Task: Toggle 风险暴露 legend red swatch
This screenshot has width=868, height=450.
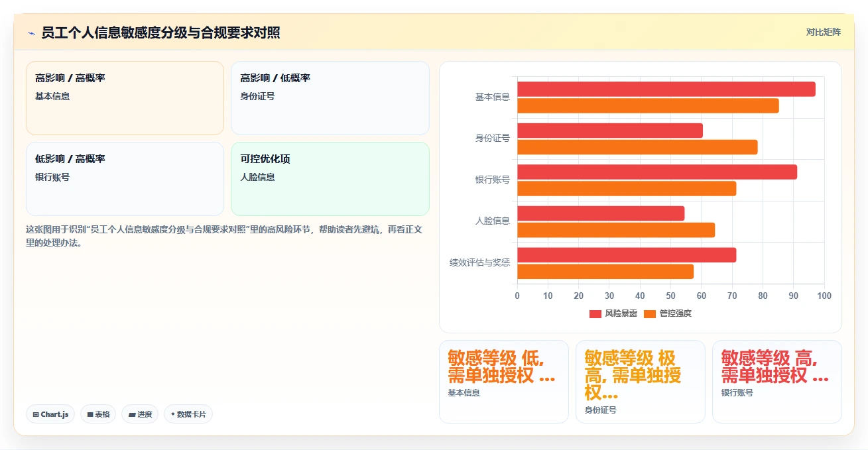Action: 595,313
